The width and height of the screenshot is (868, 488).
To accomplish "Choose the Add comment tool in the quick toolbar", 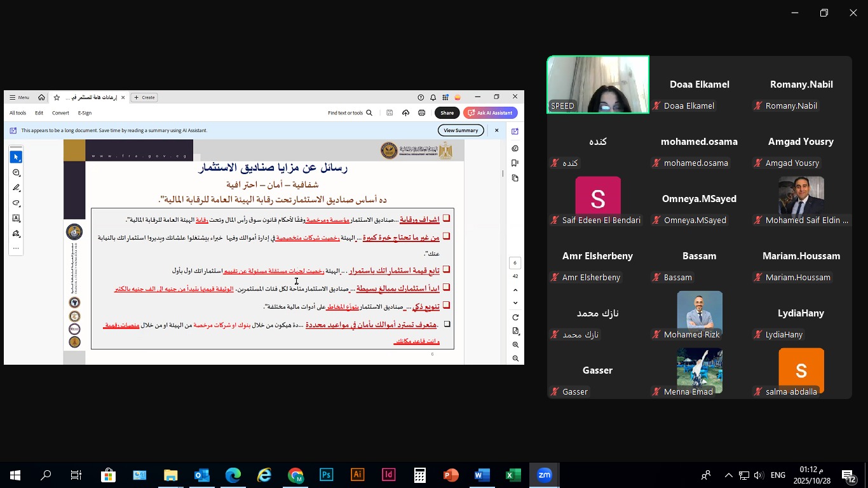I will pos(17,173).
